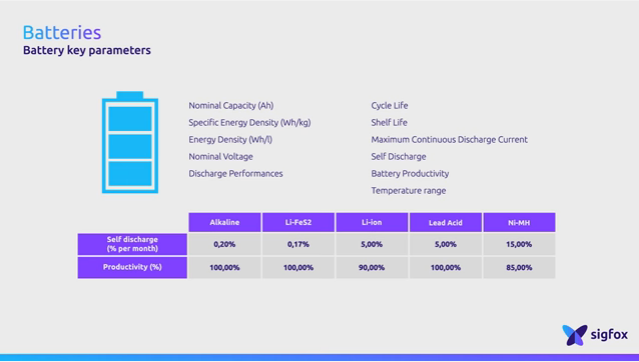
Task: Select the Li-ion 90,00% productivity cell
Action: pyautogui.click(x=372, y=267)
